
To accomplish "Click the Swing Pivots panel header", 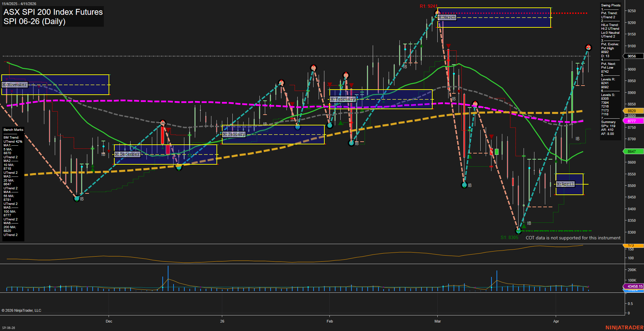I will 611,5.
